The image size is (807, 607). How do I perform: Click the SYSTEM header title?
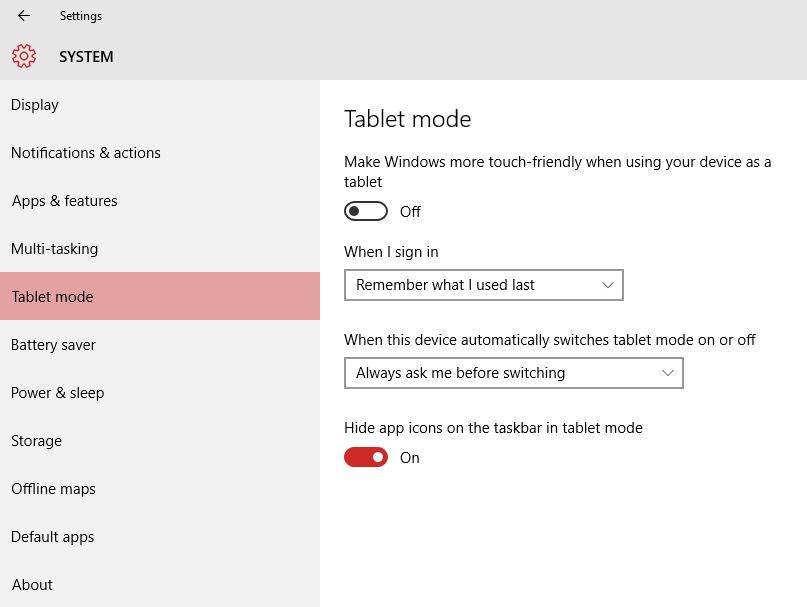point(86,57)
